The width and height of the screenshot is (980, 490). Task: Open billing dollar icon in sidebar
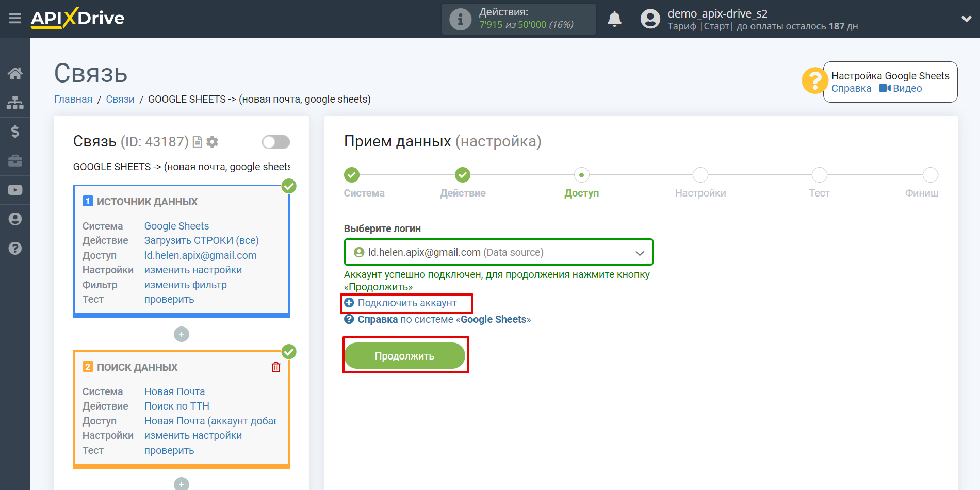[15, 132]
